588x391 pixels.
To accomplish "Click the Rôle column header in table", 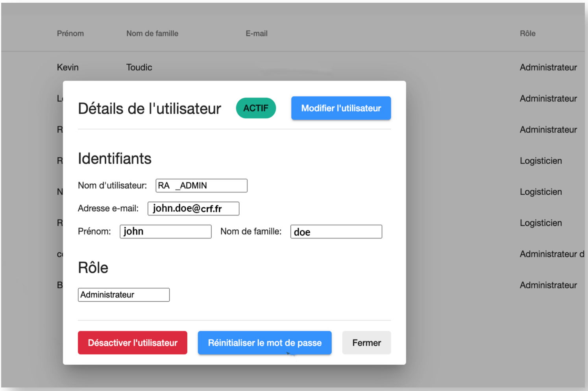I will pyautogui.click(x=527, y=33).
